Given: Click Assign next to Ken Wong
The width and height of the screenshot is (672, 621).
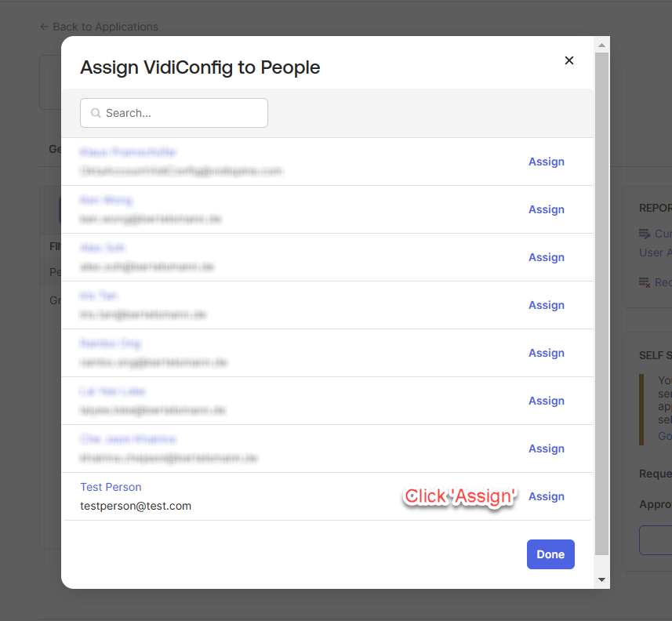Looking at the screenshot, I should (x=547, y=209).
